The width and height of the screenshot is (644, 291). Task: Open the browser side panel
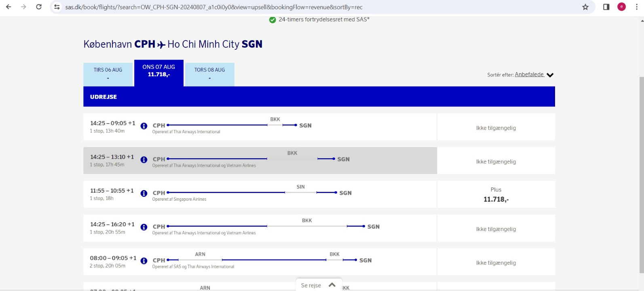pos(606,7)
